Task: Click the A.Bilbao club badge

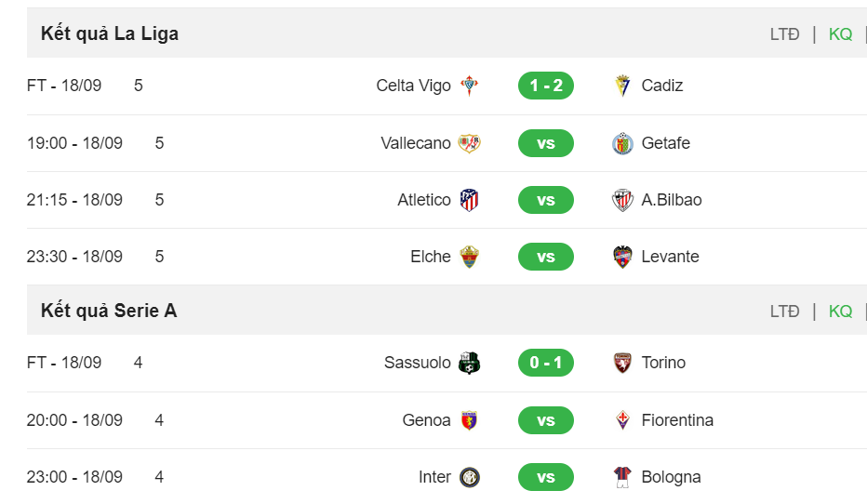Action: click(622, 200)
